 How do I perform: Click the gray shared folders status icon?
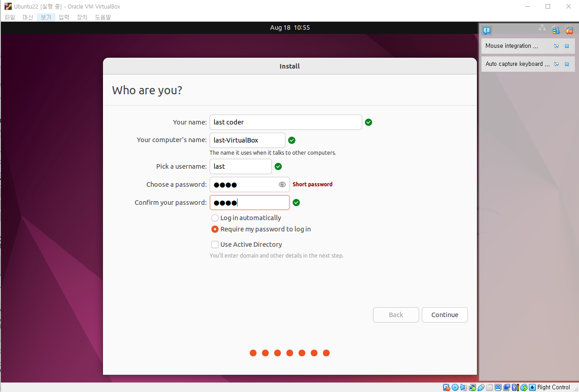pos(490,387)
